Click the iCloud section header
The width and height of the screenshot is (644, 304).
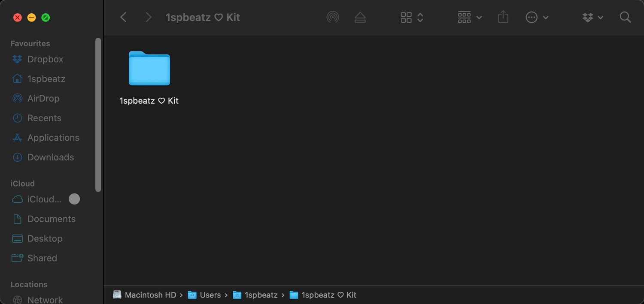pos(22,184)
